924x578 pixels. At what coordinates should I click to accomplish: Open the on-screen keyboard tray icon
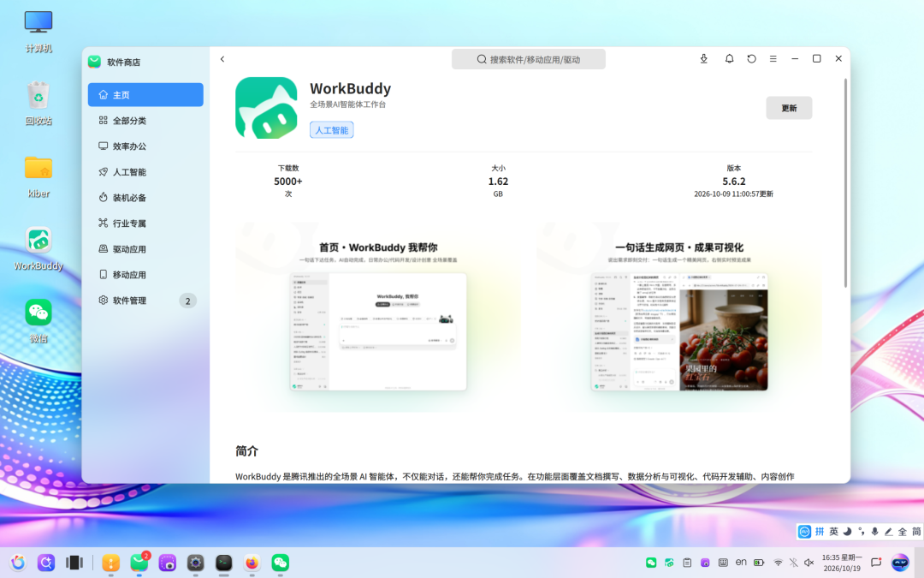point(723,563)
